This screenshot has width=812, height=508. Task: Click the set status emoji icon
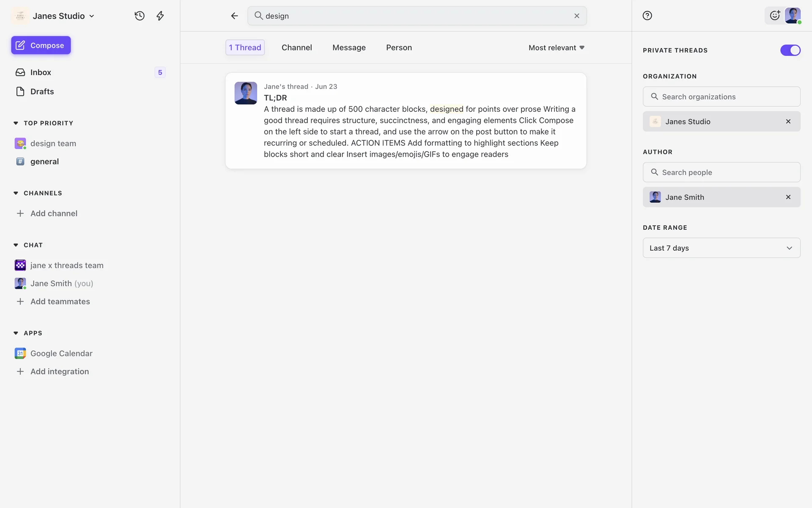point(774,16)
